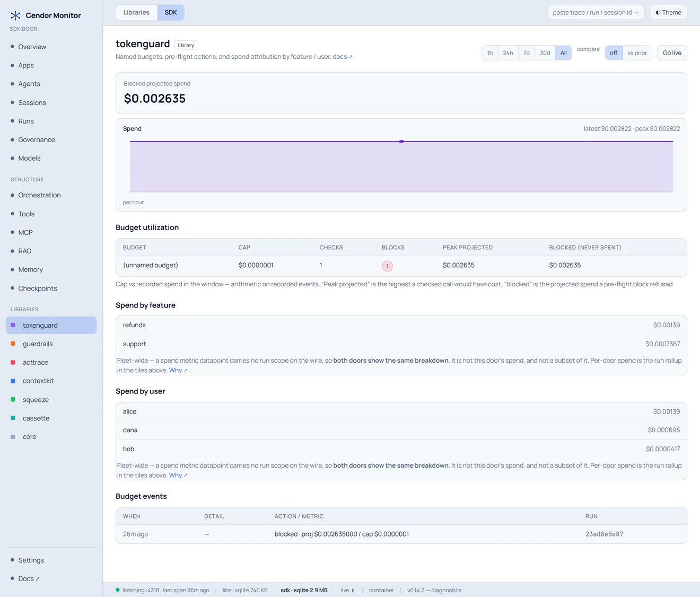The height and width of the screenshot is (597, 700).
Task: Open Apps in the sidebar
Action: click(x=51, y=65)
